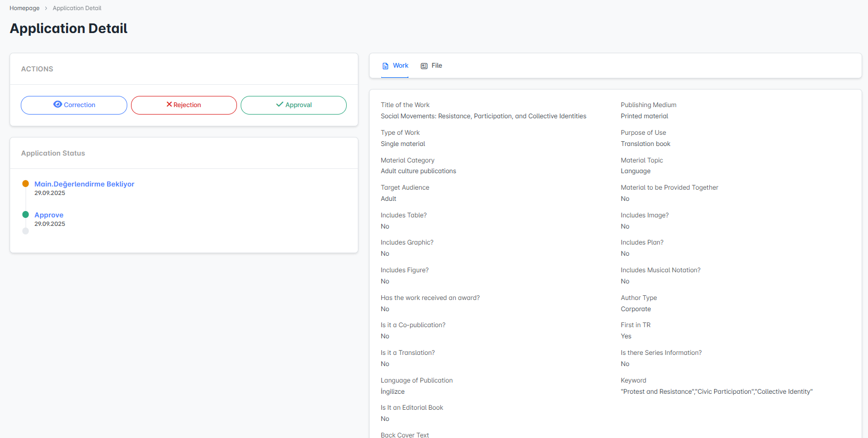Click the breadcrumb chevron separator
Screen dimensions: 868x438
click(46, 9)
